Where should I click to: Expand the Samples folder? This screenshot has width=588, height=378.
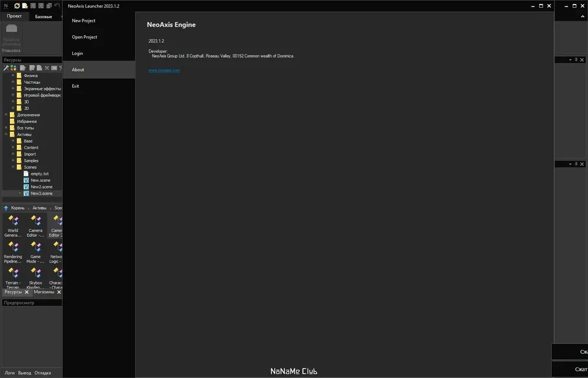(x=13, y=160)
